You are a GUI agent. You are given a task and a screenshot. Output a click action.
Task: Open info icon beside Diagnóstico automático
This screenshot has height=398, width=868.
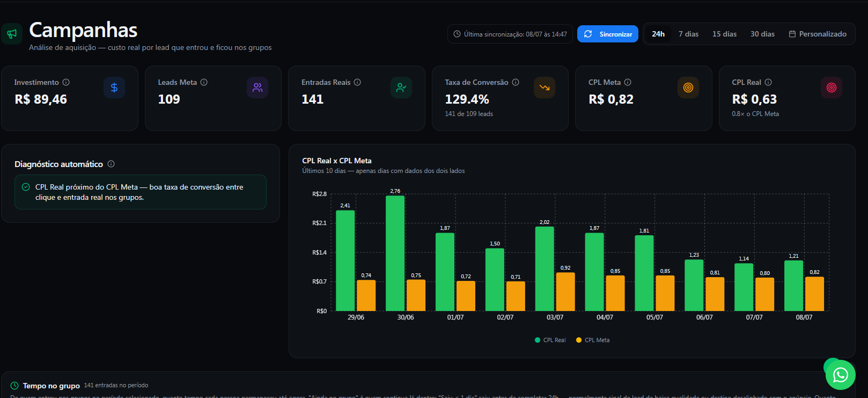tap(111, 164)
